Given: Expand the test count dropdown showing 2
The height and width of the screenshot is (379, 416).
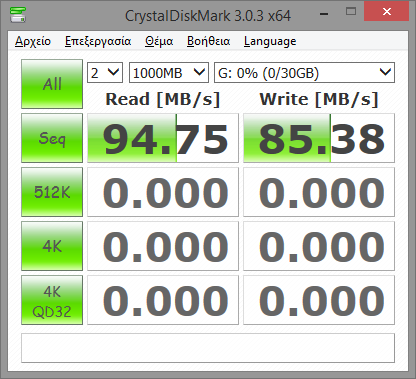Looking at the screenshot, I should coord(105,72).
